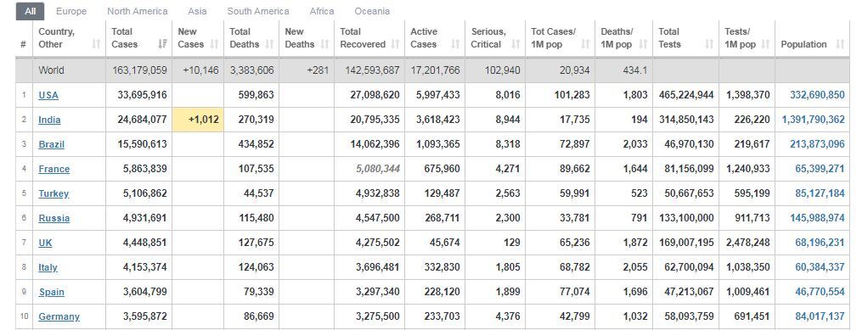Open the France country link
868x330 pixels.
pyautogui.click(x=54, y=169)
